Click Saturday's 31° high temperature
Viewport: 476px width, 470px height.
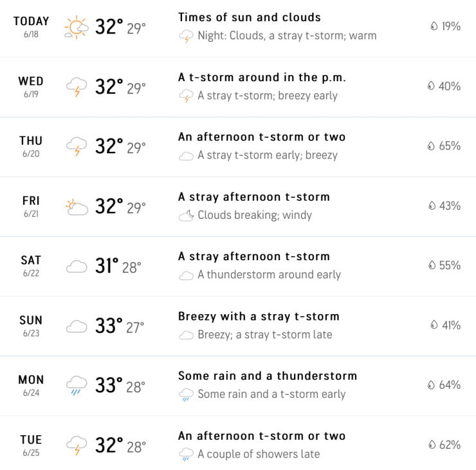(107, 266)
